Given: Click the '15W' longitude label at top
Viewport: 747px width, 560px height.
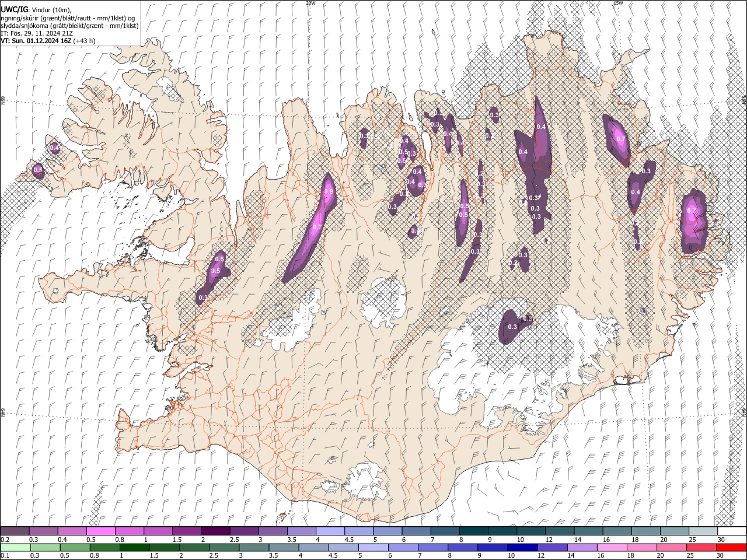Looking at the screenshot, I should point(618,3).
